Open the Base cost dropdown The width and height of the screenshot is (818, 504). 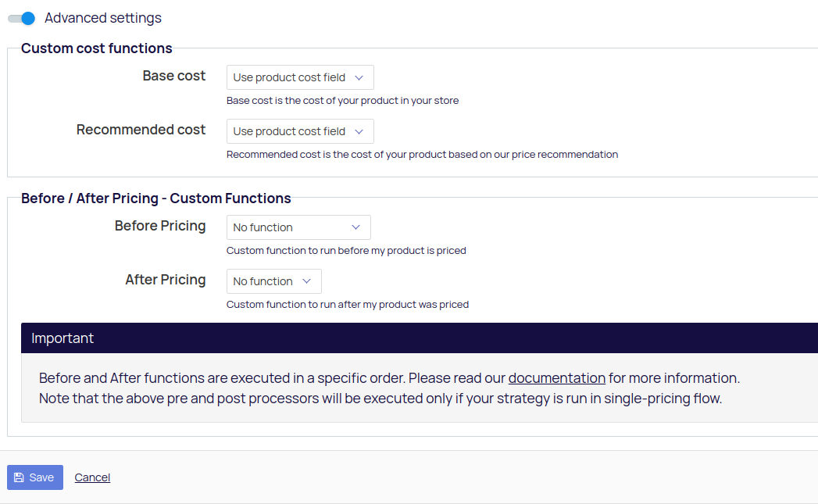(299, 77)
